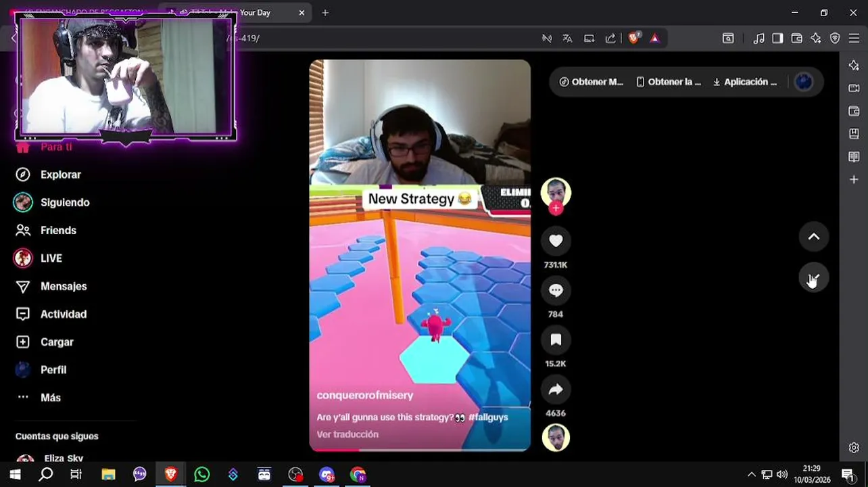Show hidden tray icons chevron
The height and width of the screenshot is (487, 868).
pyautogui.click(x=751, y=474)
